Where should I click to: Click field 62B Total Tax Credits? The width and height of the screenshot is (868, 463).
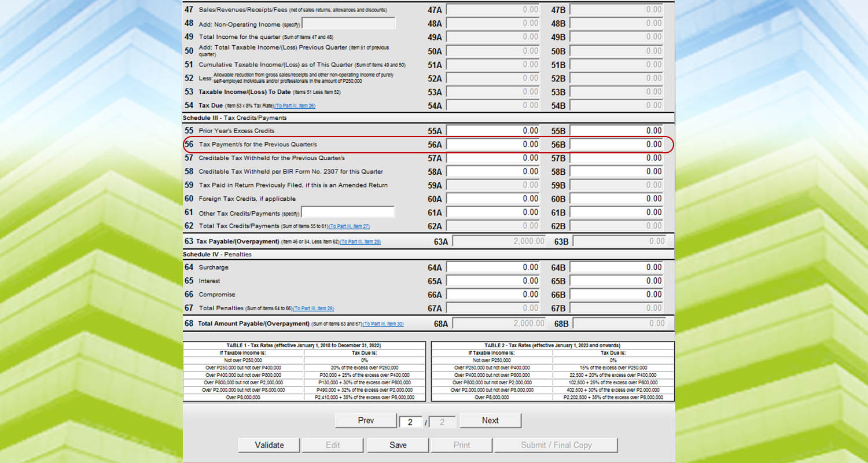pyautogui.click(x=617, y=226)
